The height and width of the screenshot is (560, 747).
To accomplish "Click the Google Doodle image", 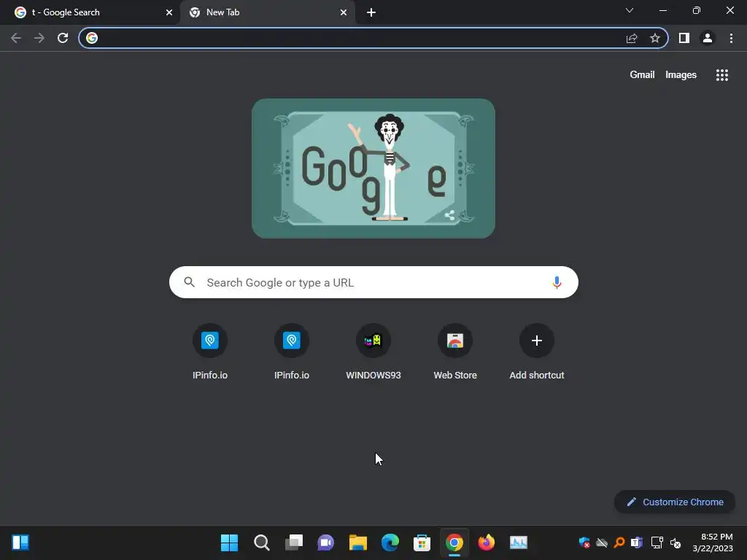I will [x=373, y=168].
